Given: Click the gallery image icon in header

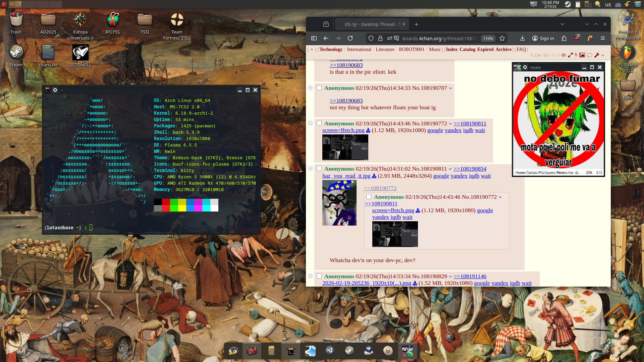Looking at the screenshot, I should point(582,55).
